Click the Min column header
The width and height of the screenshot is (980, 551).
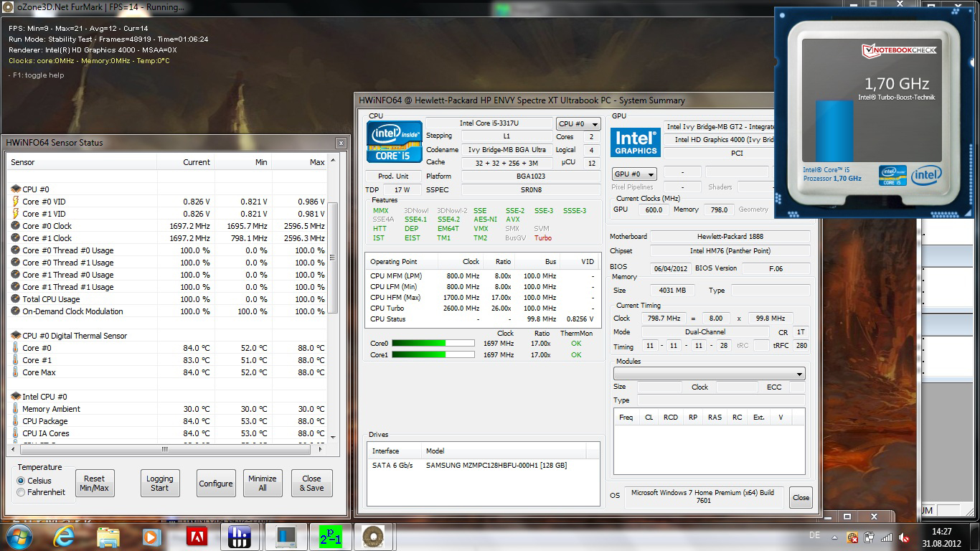[x=243, y=162]
